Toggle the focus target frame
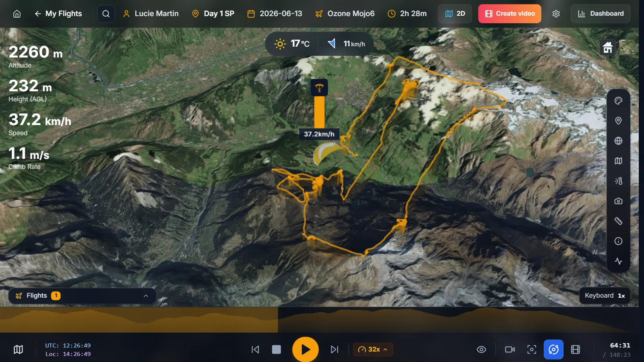The height and width of the screenshot is (362, 644). pyautogui.click(x=532, y=350)
